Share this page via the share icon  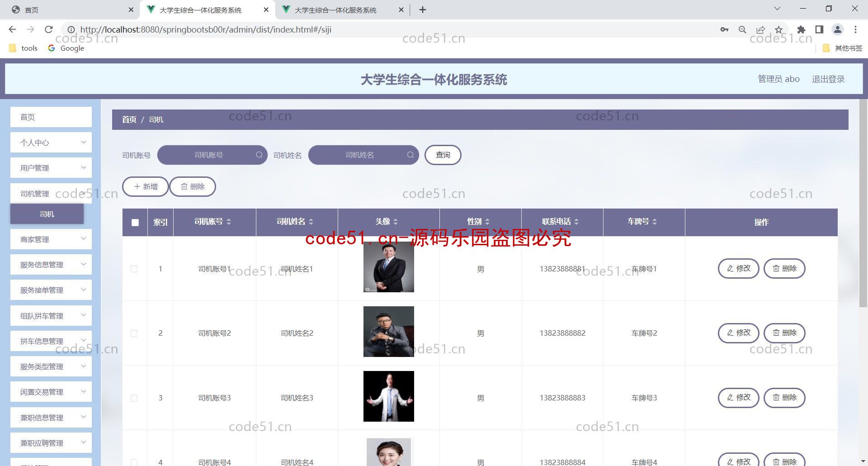click(760, 29)
